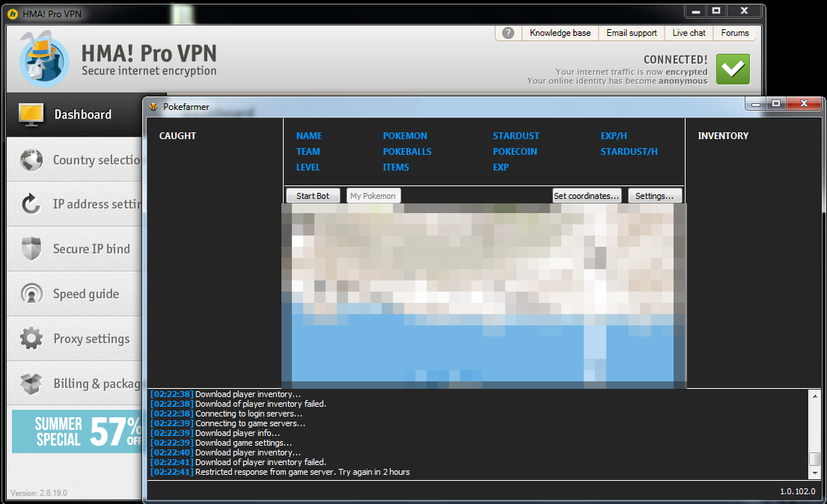Close the HMA! Pro VPN window

click(x=744, y=10)
